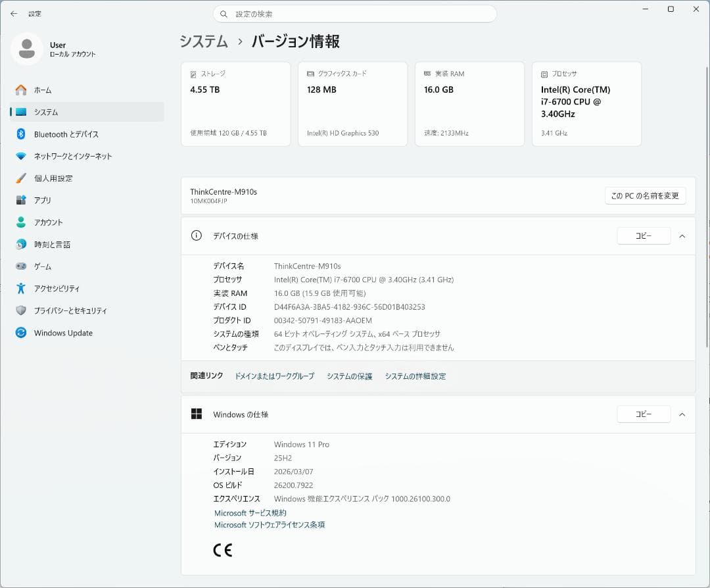Click the privacy shield icon

pyautogui.click(x=21, y=310)
